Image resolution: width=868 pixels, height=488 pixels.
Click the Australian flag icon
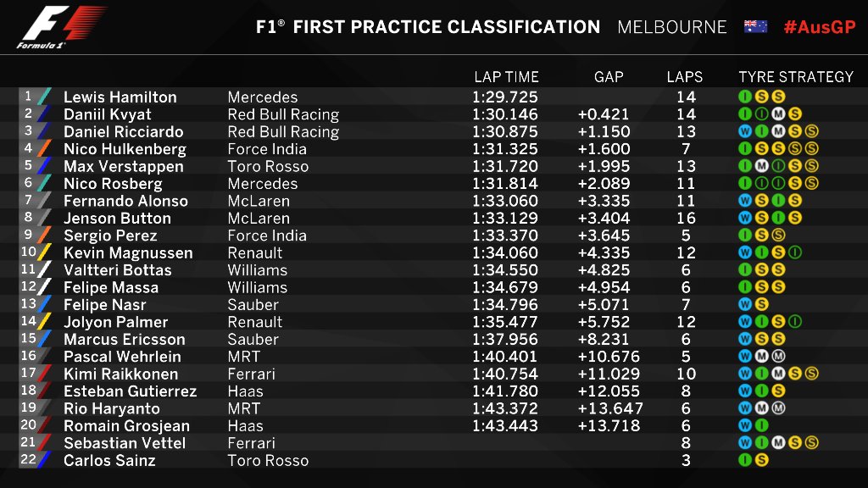755,26
